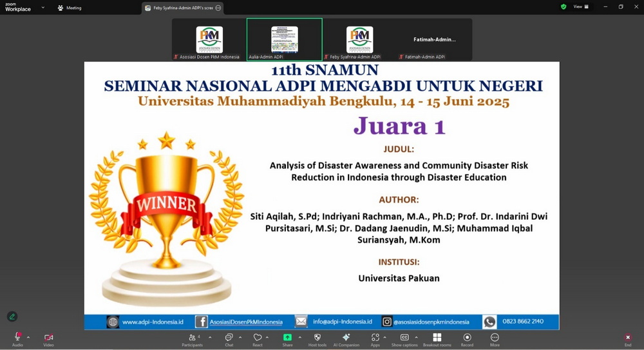The width and height of the screenshot is (644, 350).
Task: Click the Juara 1 heading
Action: (399, 126)
